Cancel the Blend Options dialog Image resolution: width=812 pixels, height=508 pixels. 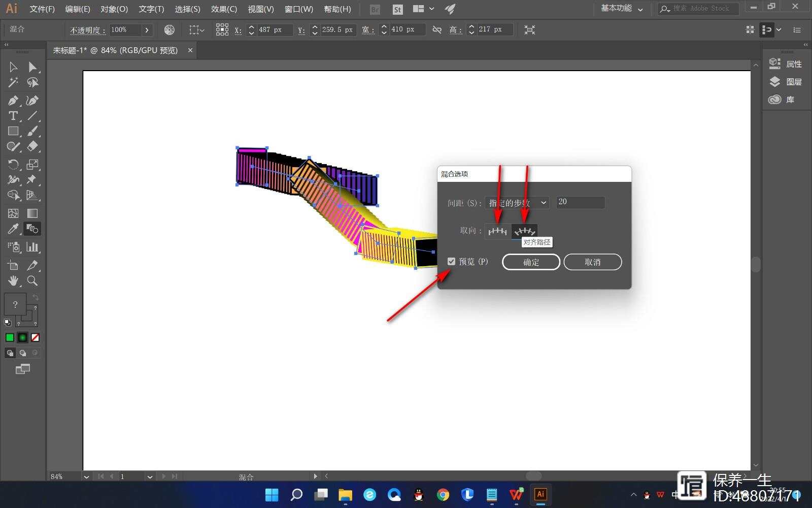[592, 262]
